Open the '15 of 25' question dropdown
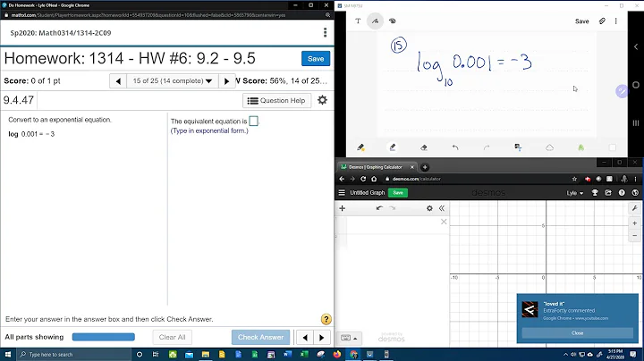This screenshot has height=361, width=644. [173, 80]
